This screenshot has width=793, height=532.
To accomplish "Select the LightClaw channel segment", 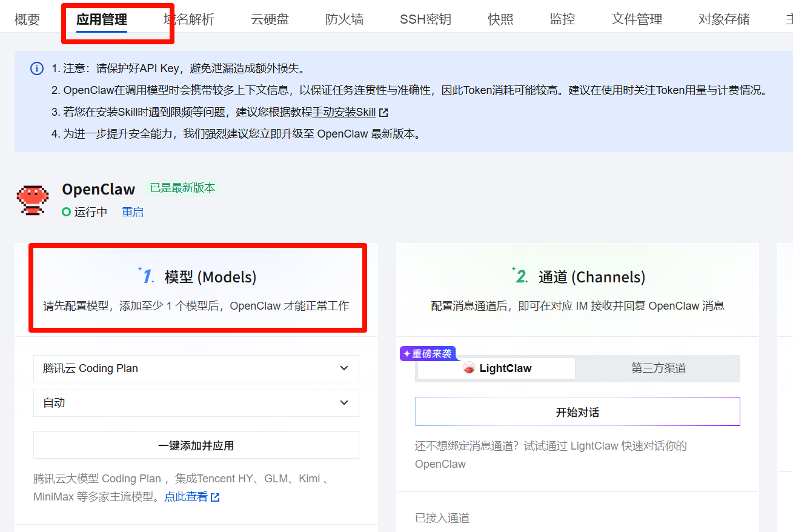I will click(x=496, y=368).
